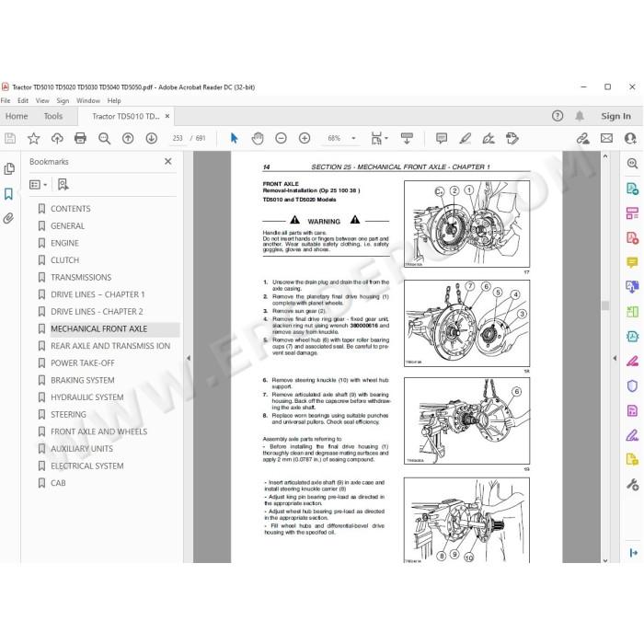This screenshot has width=644, height=644.
Task: Close the Bookmarks panel
Action: [x=168, y=161]
